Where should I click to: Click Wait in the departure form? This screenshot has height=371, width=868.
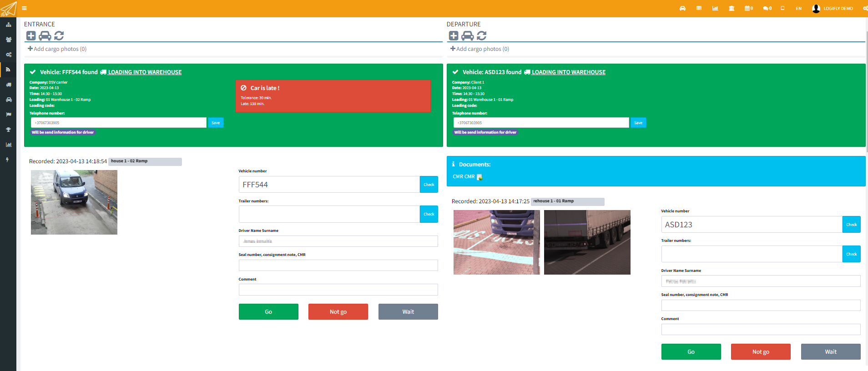(x=831, y=352)
